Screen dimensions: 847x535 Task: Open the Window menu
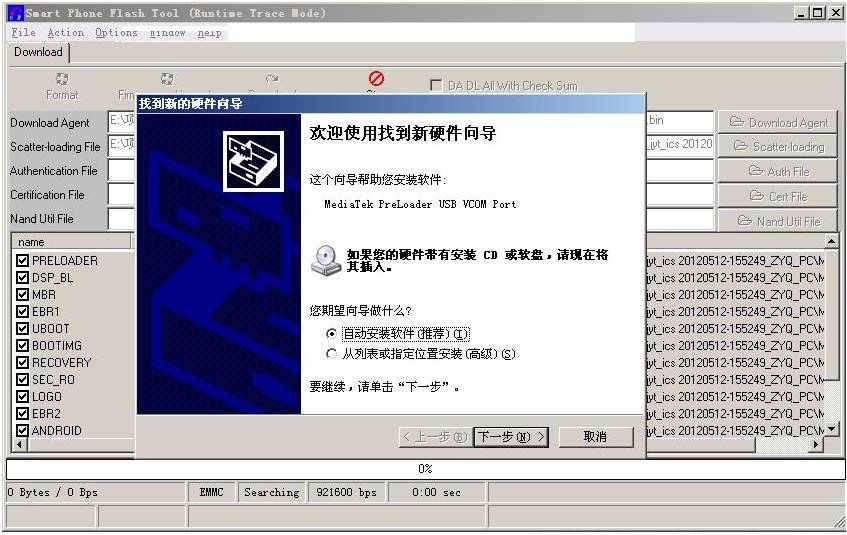point(167,33)
